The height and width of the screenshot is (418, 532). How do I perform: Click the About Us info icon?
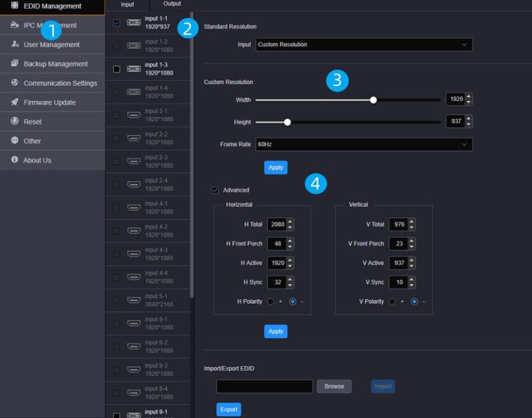coord(15,160)
